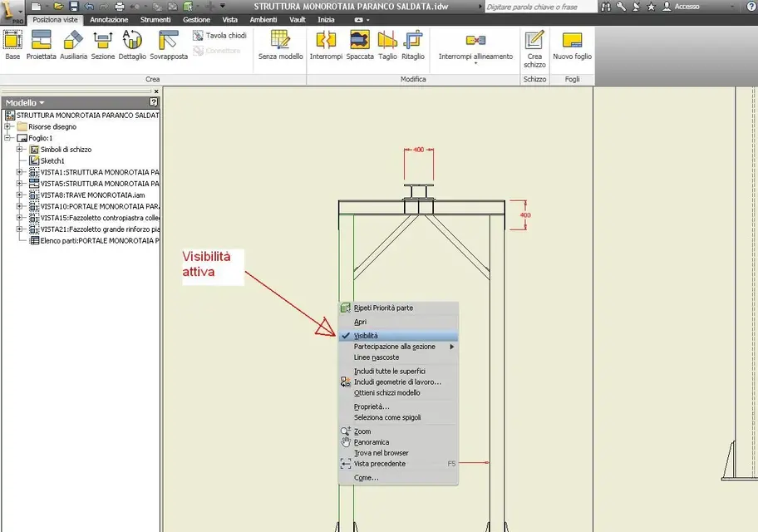Expand the VISTA1 tree node
This screenshot has height=532, width=758.
(x=20, y=172)
